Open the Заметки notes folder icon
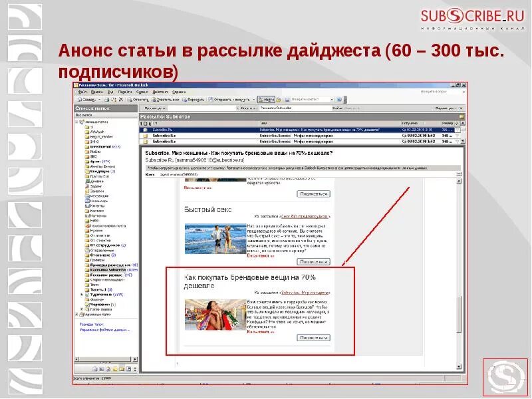Image resolution: width=532 pixels, height=399 pixels. tap(87, 191)
